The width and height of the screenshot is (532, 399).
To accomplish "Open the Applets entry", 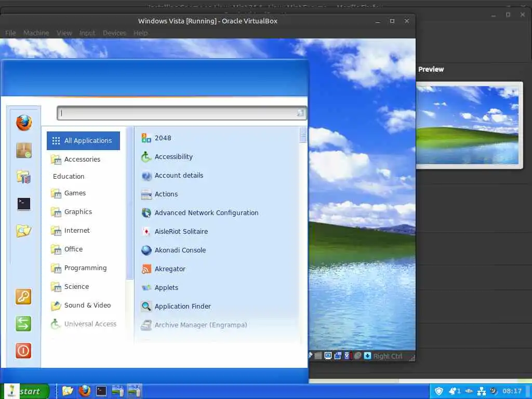I will pyautogui.click(x=217, y=287).
